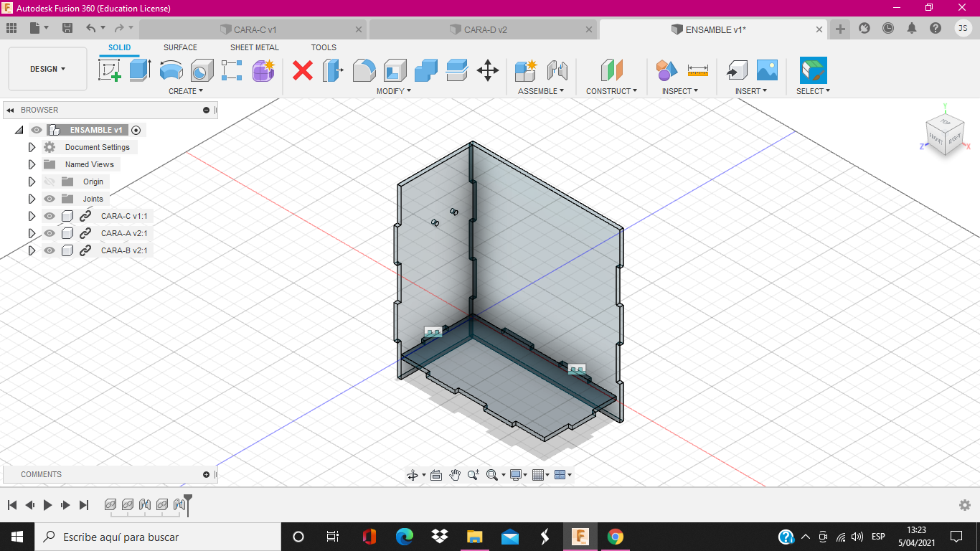Select the Joint tool
Screen dimensions: 980x551
[x=557, y=70]
